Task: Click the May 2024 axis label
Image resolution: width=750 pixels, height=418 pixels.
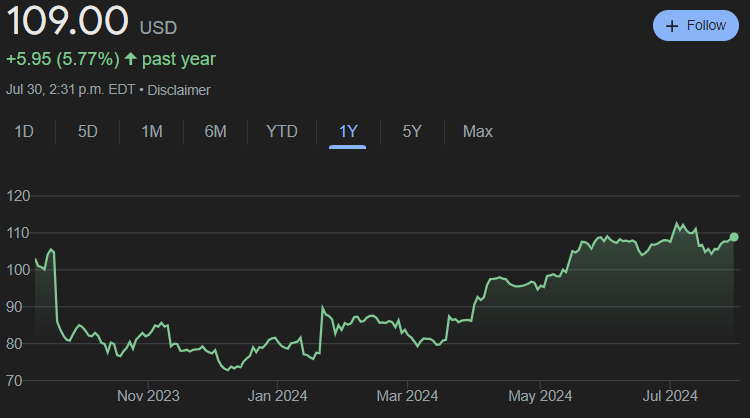Action: point(539,395)
